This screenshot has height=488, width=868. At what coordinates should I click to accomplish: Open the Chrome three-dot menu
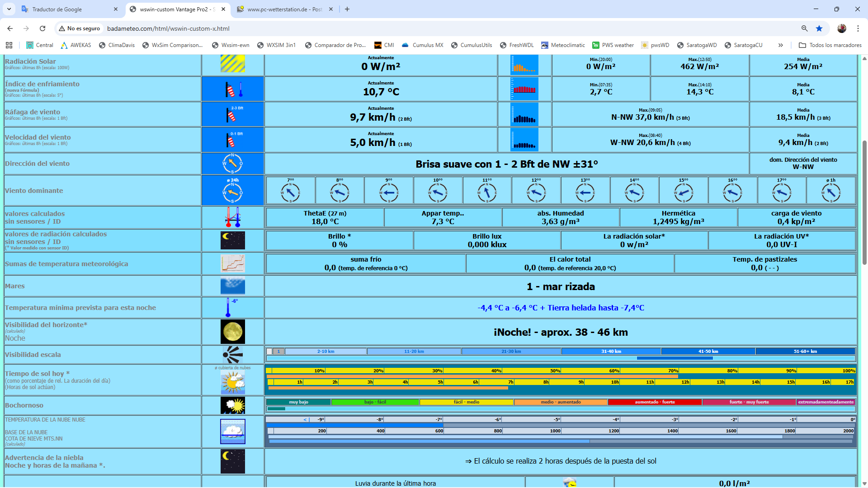pyautogui.click(x=858, y=28)
